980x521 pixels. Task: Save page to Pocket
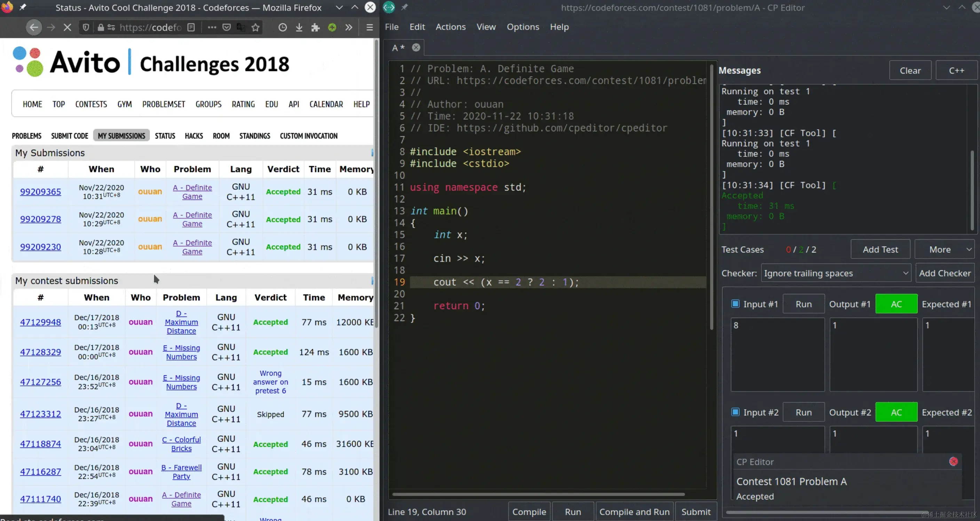click(x=226, y=27)
